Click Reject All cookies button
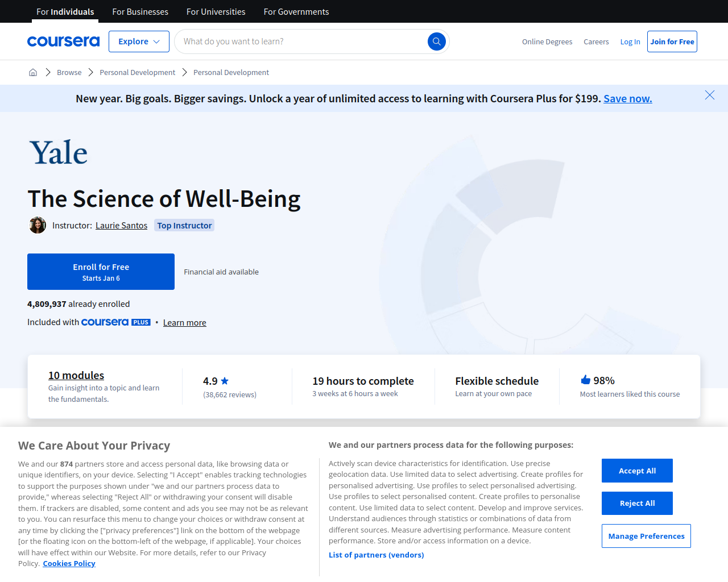 (637, 503)
